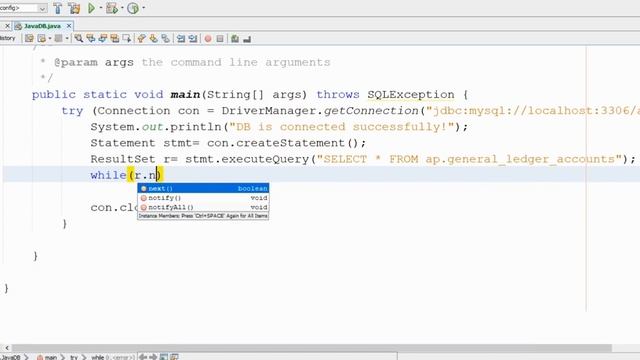Click the Build Project hammer icon
The width and height of the screenshot is (640, 360).
point(58,8)
